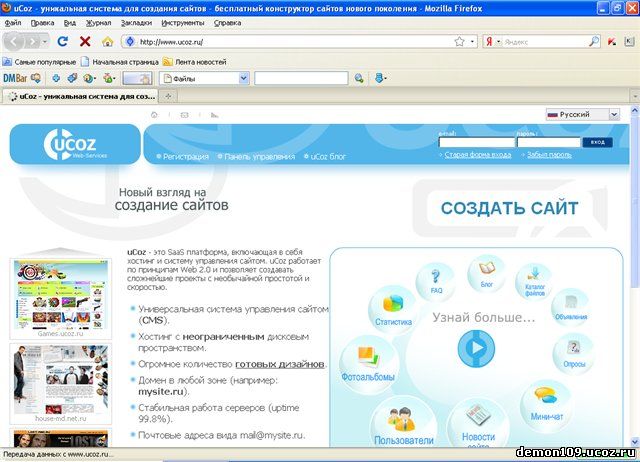Image resolution: width=640 pixels, height=462 pixels.
Task: Select the uCoz browser tab
Action: (x=80, y=96)
